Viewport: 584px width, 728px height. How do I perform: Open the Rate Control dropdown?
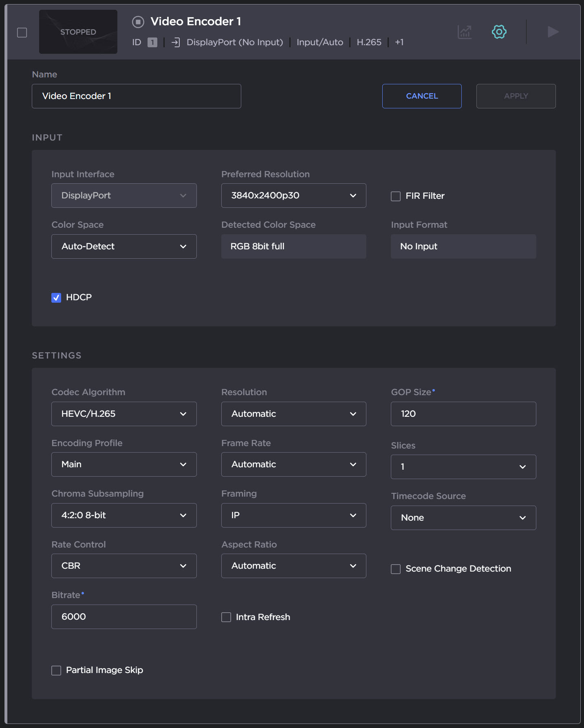click(124, 566)
